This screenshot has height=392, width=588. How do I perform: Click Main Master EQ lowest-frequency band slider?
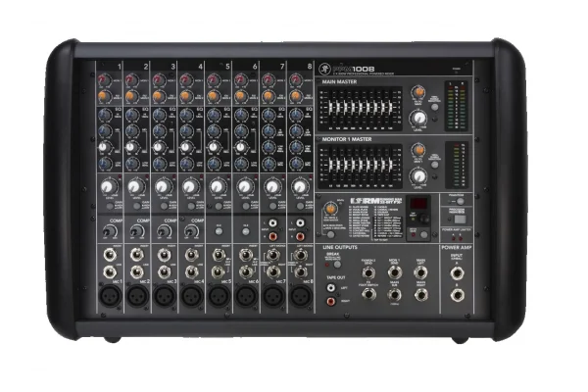point(331,108)
